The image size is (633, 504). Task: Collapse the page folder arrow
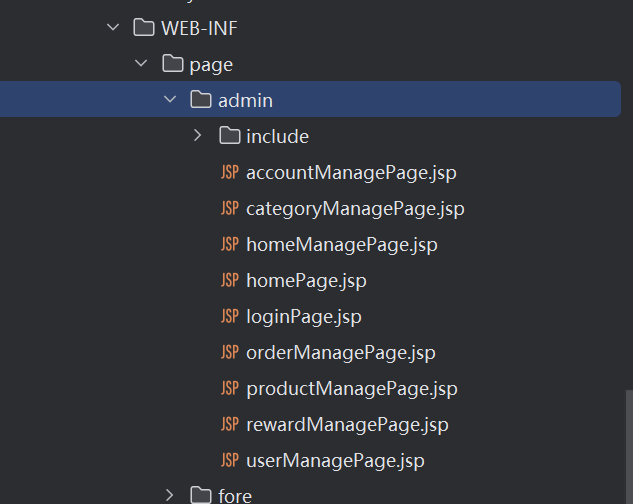[141, 64]
